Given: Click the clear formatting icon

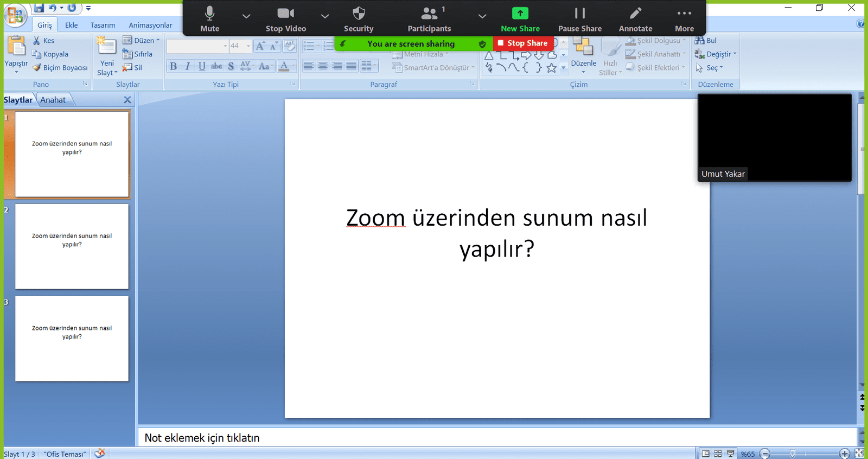Looking at the screenshot, I should (x=290, y=46).
